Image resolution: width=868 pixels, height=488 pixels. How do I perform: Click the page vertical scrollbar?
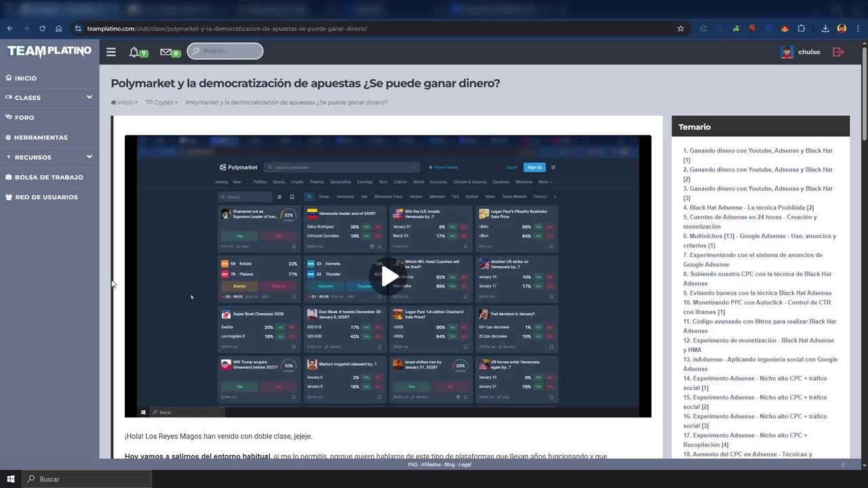click(x=864, y=95)
